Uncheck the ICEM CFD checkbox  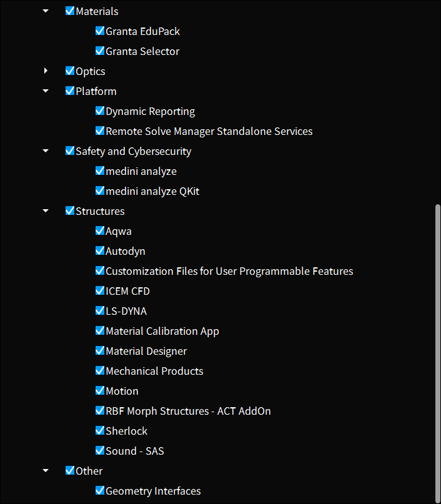point(100,290)
